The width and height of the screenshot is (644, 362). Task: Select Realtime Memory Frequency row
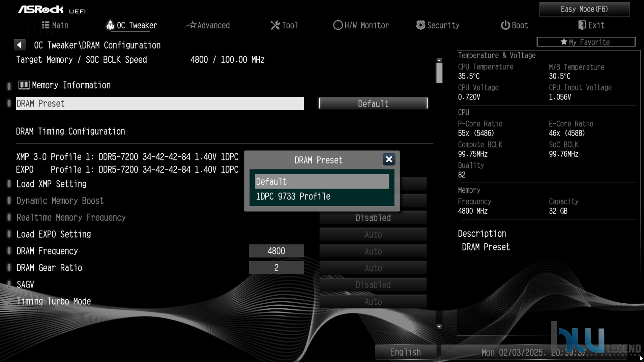tap(71, 218)
